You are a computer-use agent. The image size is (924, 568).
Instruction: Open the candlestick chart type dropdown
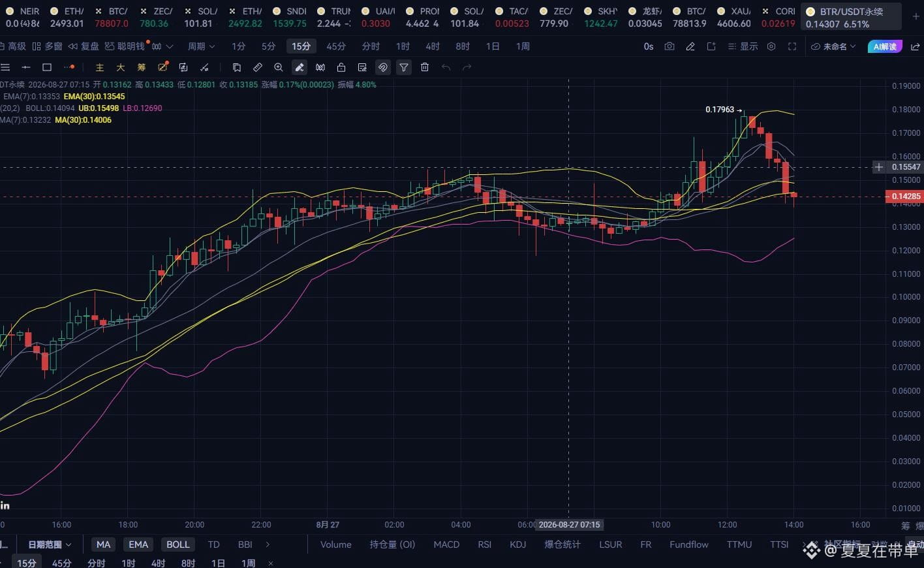tap(162, 46)
